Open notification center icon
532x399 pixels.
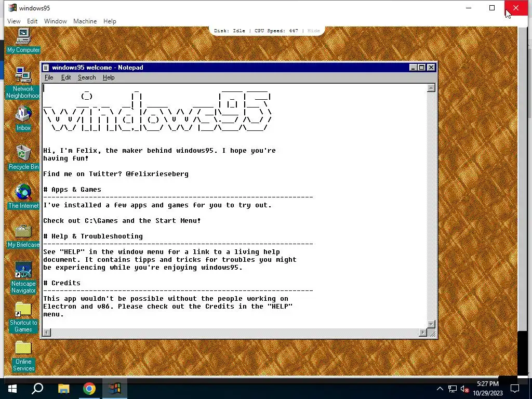(515, 389)
